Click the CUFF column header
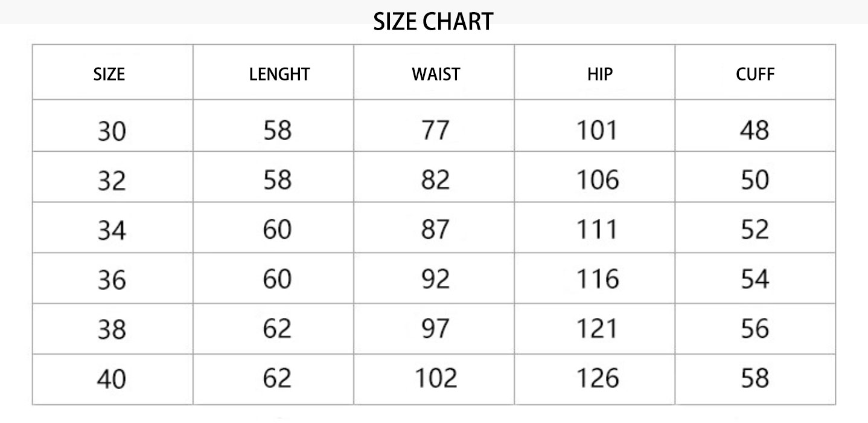 (755, 74)
